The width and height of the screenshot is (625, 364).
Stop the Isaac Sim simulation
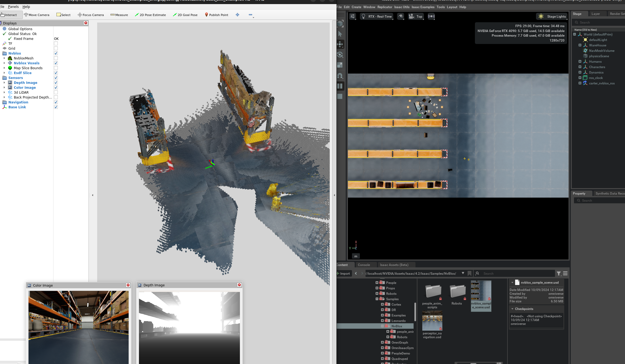point(340,96)
